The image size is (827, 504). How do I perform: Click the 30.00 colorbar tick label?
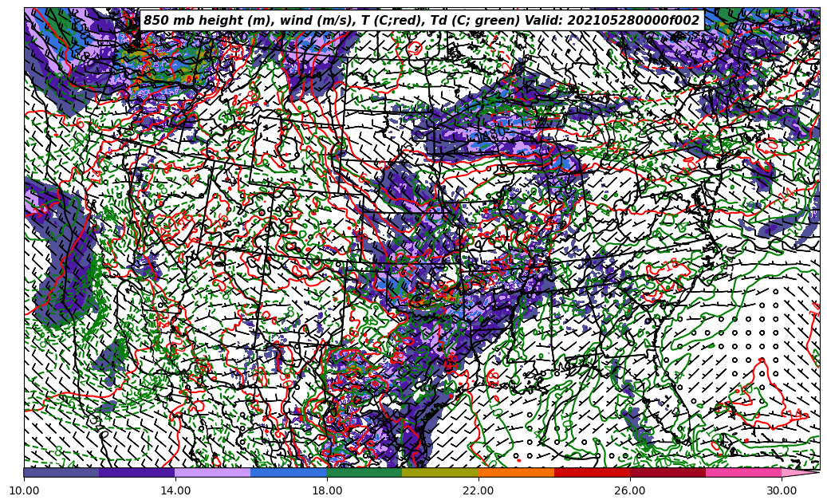[782, 490]
